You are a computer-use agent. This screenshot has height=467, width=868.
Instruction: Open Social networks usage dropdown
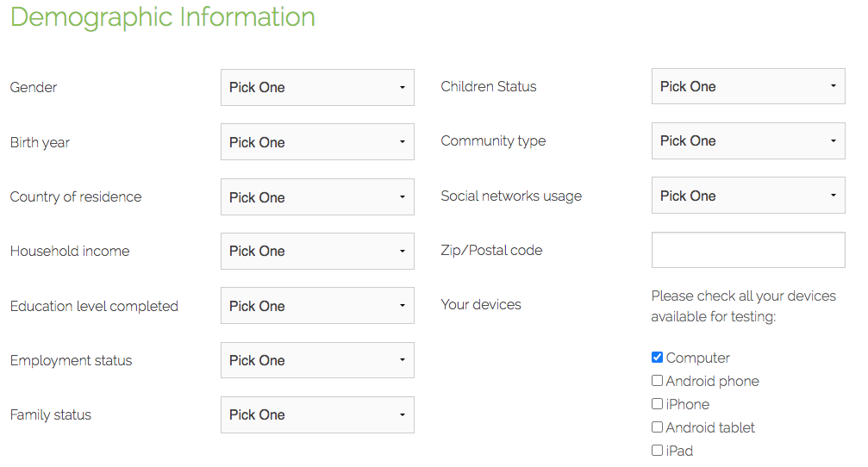tap(747, 196)
